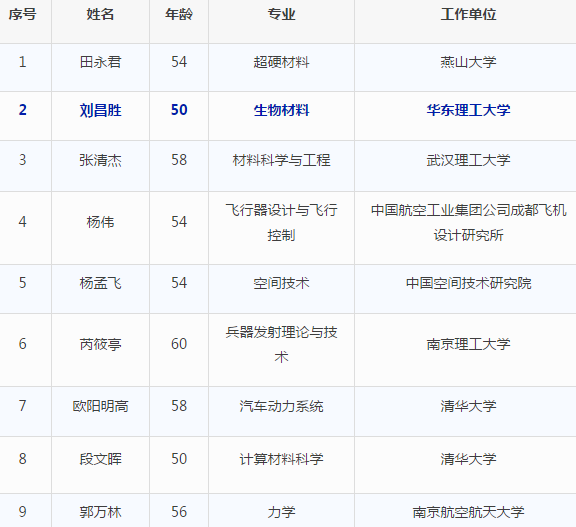Click the 中国空间技术研究院 cell
The height and width of the screenshot is (527, 576).
pyautogui.click(x=468, y=283)
